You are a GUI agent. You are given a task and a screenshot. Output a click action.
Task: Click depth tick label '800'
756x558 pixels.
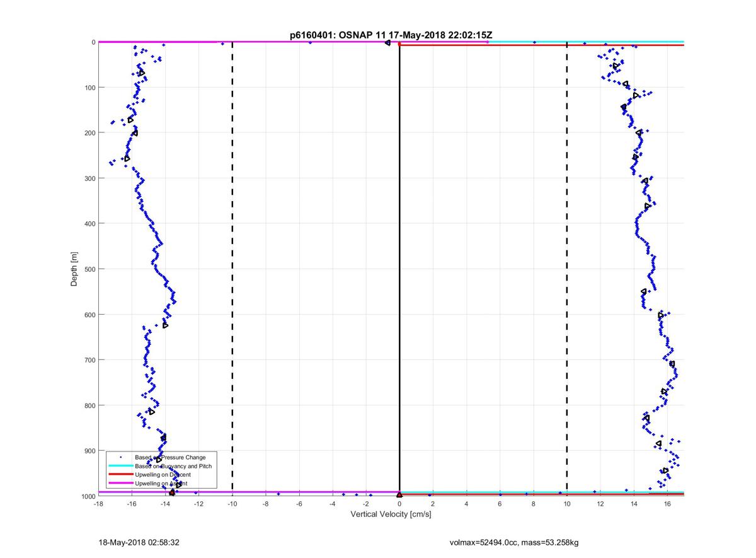pos(89,405)
